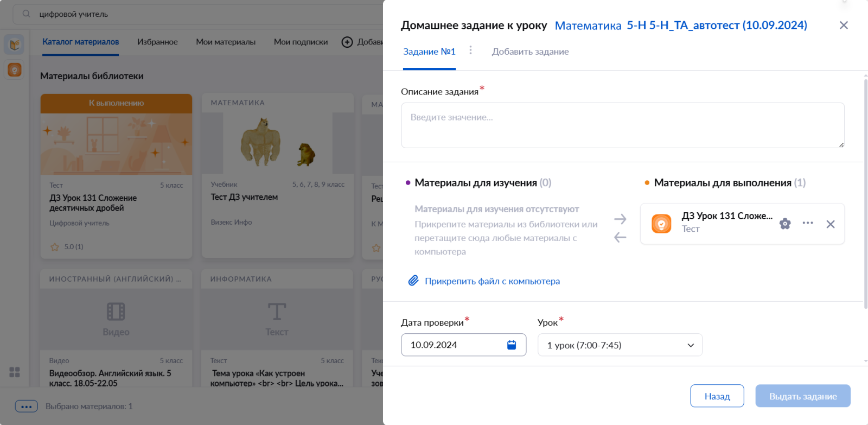The image size is (868, 425).
Task: Open the vertical dots menu beside Задание №1
Action: 470,50
